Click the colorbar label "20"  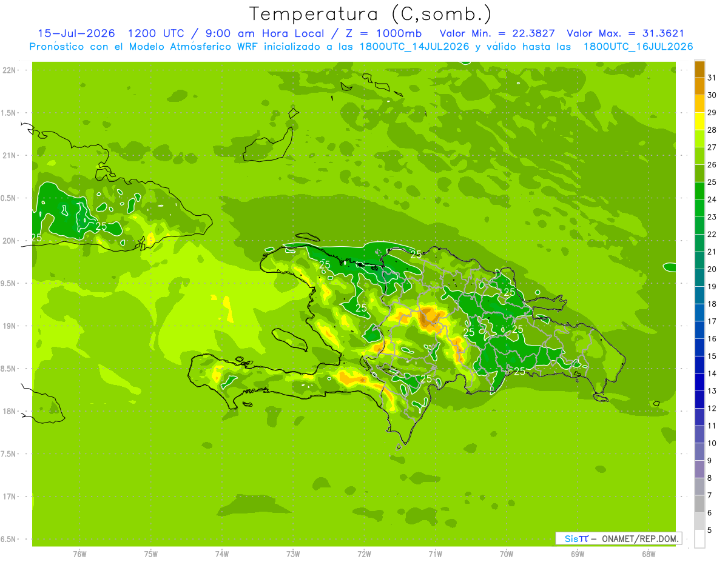(712, 269)
